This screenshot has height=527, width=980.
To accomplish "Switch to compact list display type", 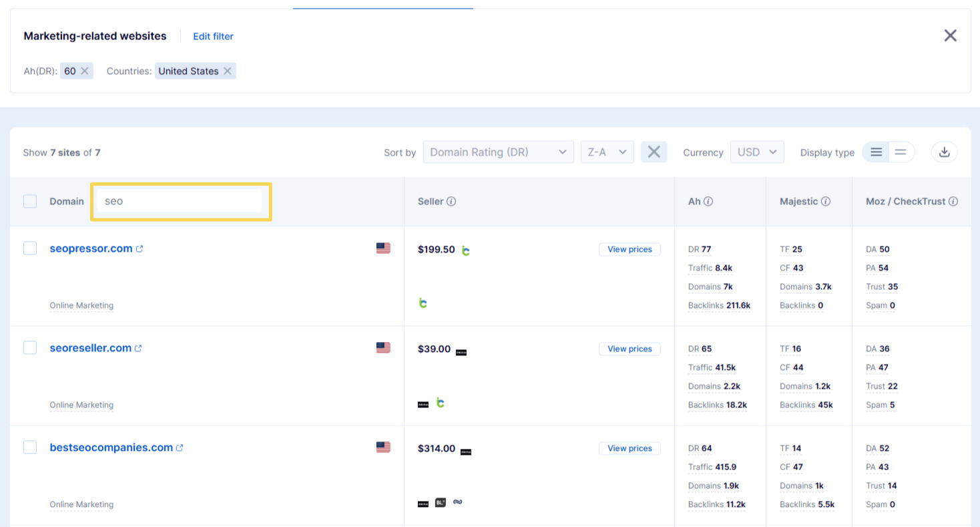I will pos(901,152).
